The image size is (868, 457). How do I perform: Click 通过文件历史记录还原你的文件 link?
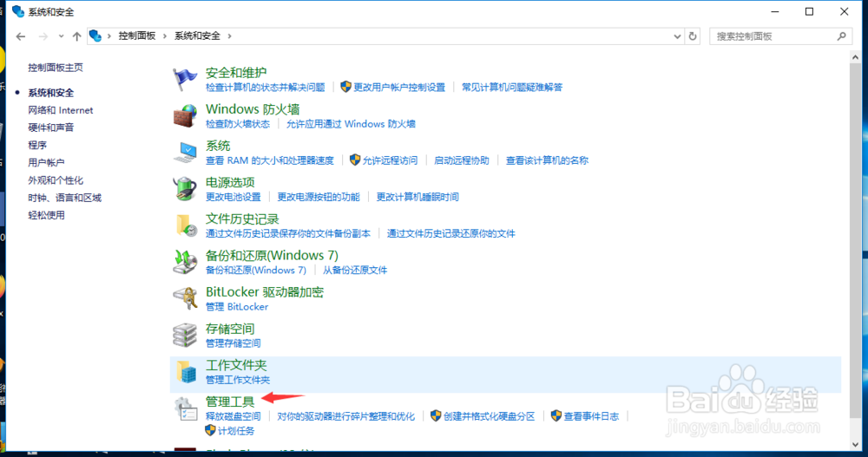click(450, 233)
